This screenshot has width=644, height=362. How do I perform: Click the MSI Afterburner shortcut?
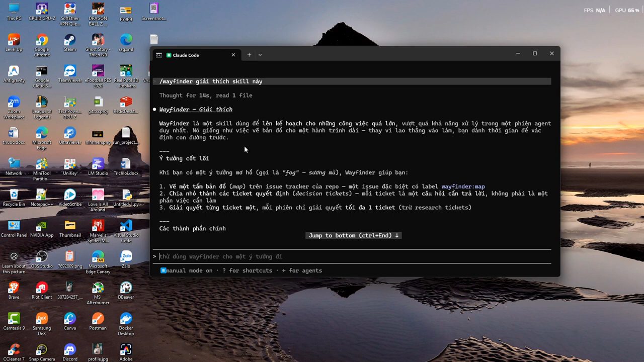[x=98, y=293]
